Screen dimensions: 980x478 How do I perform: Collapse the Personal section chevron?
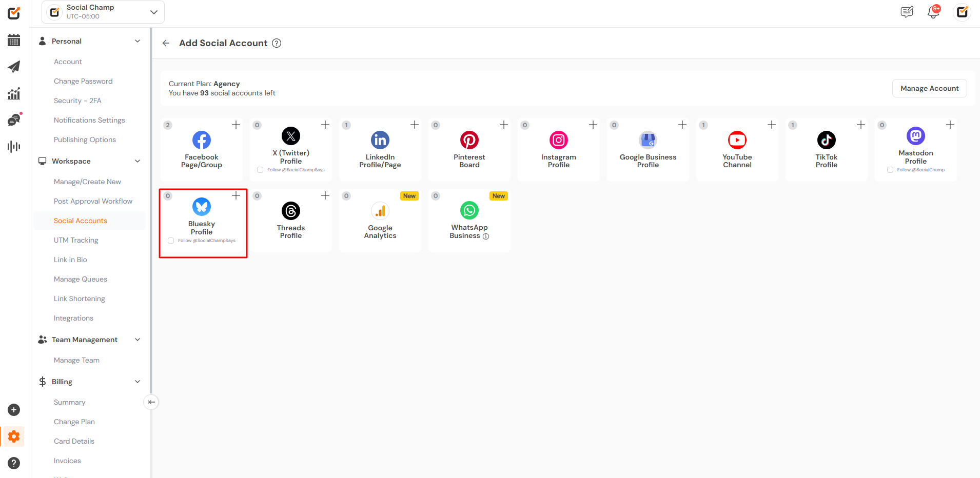coord(138,41)
